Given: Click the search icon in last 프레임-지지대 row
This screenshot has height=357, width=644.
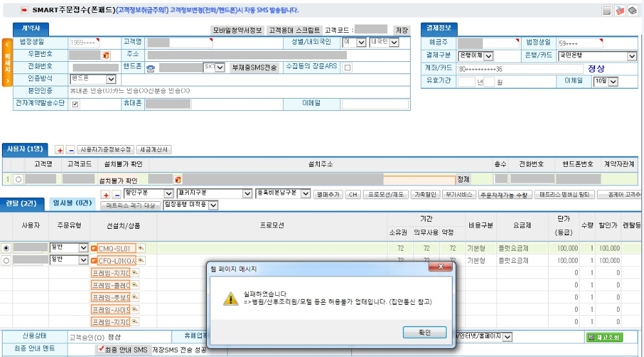Looking at the screenshot, I should point(135,322).
